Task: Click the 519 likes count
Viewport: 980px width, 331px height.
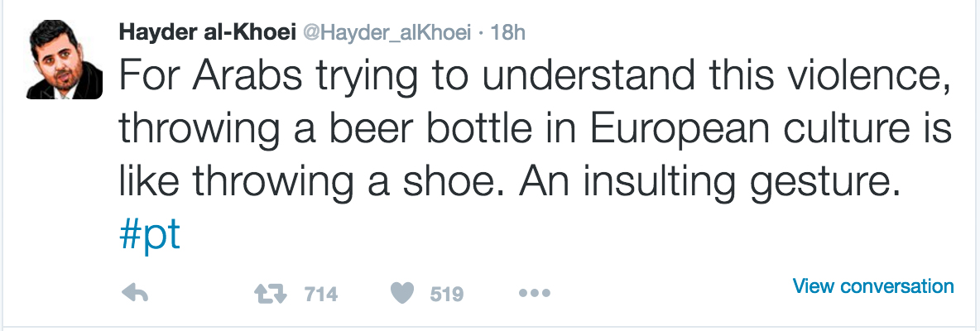Action: (447, 294)
